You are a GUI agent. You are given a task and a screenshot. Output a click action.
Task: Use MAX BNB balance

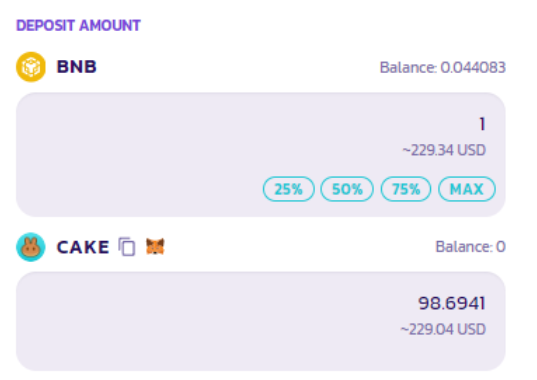pos(466,189)
